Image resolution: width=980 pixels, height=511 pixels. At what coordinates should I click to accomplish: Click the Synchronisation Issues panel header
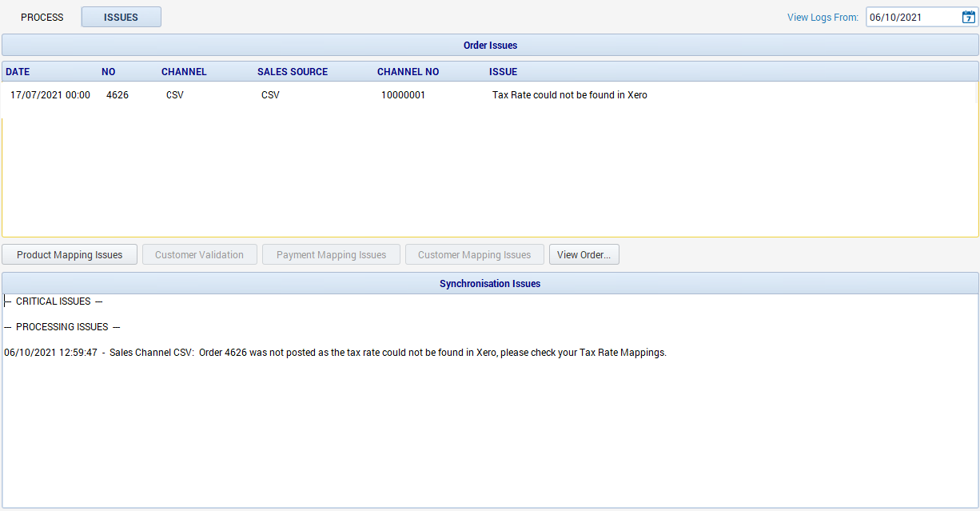coord(490,284)
